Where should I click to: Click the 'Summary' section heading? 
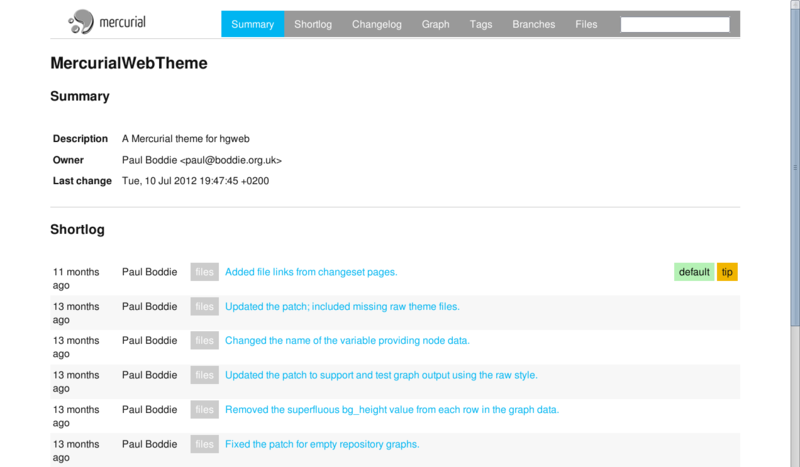pyautogui.click(x=80, y=96)
